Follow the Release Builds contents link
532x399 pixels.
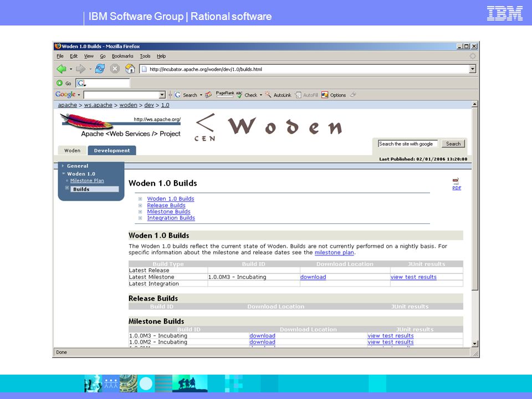point(166,205)
